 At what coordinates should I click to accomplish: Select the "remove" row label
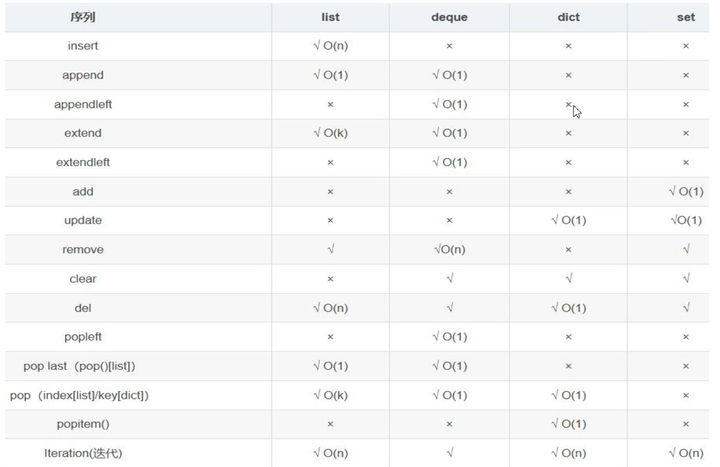[x=83, y=250]
